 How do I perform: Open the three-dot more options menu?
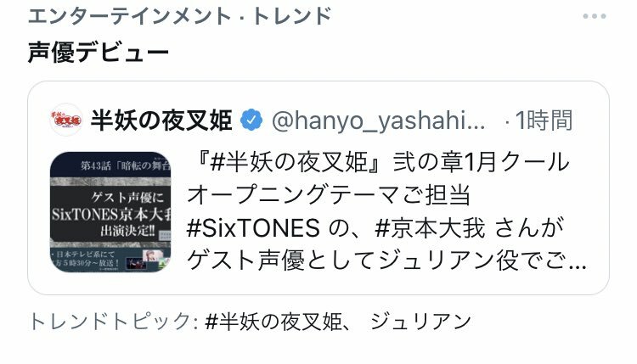click(595, 16)
